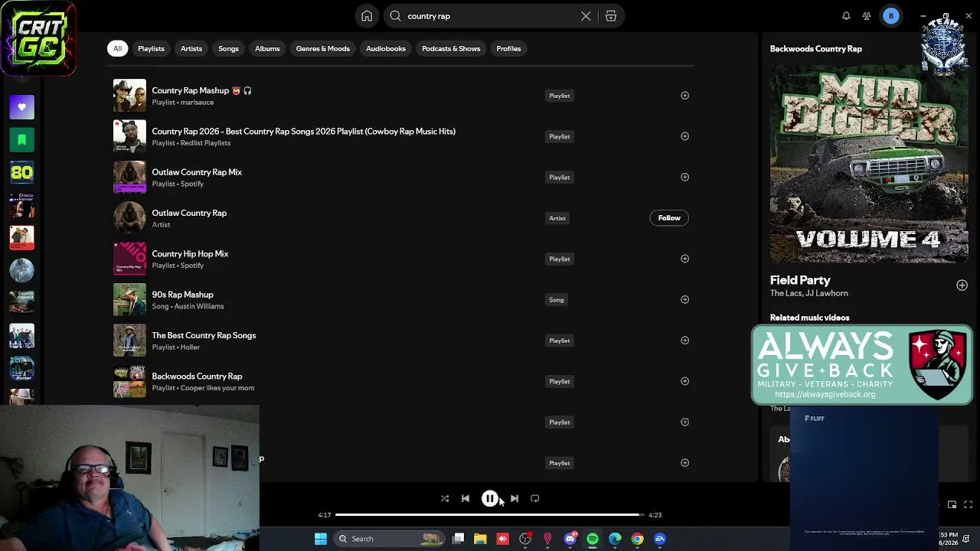Screen dimensions: 980x551
Task: Clear the search field with the X icon
Action: click(x=586, y=16)
